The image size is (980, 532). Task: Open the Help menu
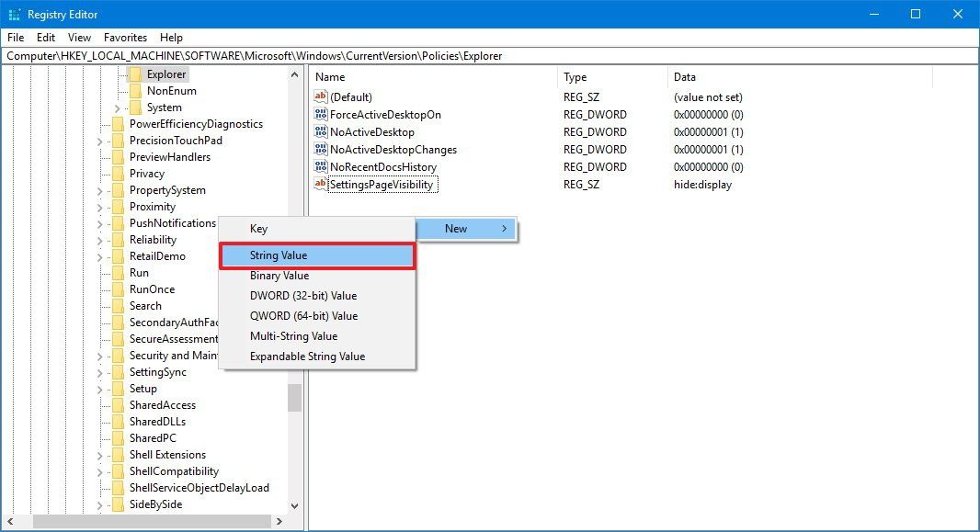pyautogui.click(x=171, y=38)
